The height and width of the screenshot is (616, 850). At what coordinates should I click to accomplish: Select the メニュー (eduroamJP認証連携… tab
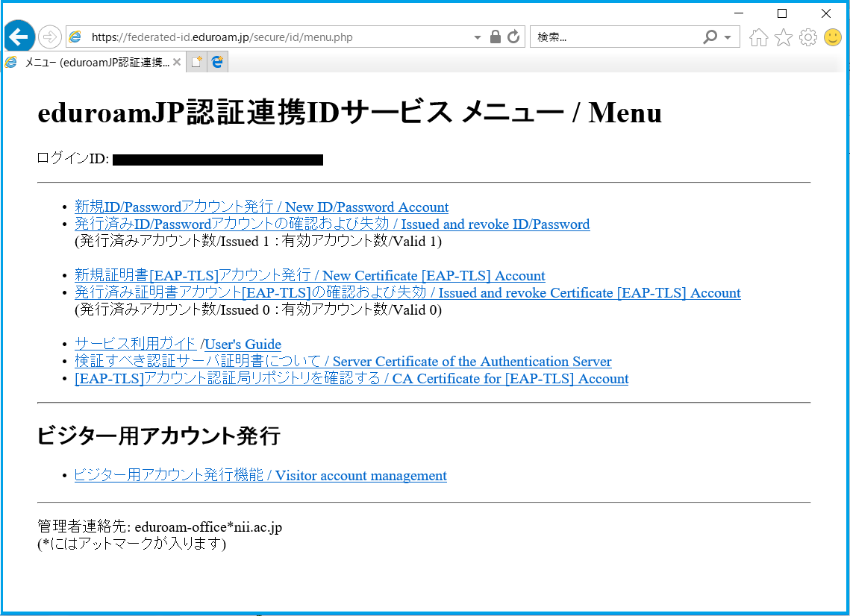pyautogui.click(x=93, y=63)
